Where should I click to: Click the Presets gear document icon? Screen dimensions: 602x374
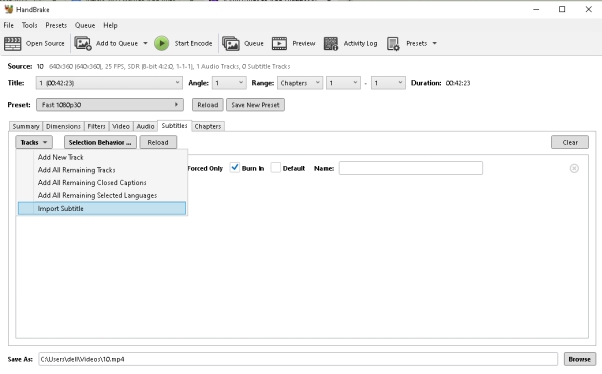(393, 43)
